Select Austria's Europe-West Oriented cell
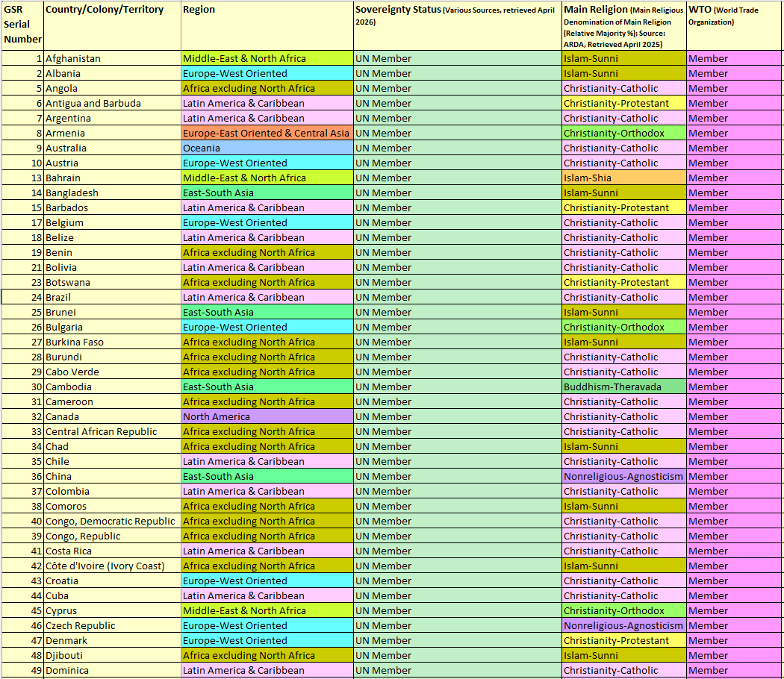Viewport: 784px width, 679px height. click(x=267, y=163)
